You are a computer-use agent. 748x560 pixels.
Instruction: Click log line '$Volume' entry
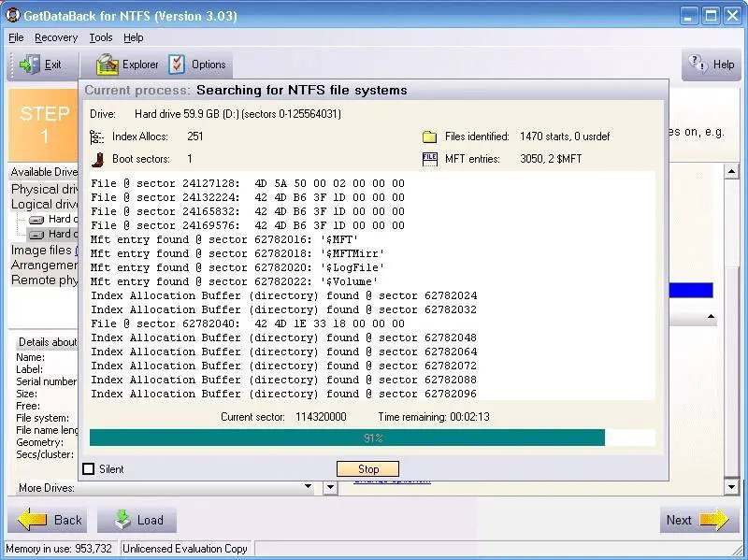pyautogui.click(x=235, y=281)
